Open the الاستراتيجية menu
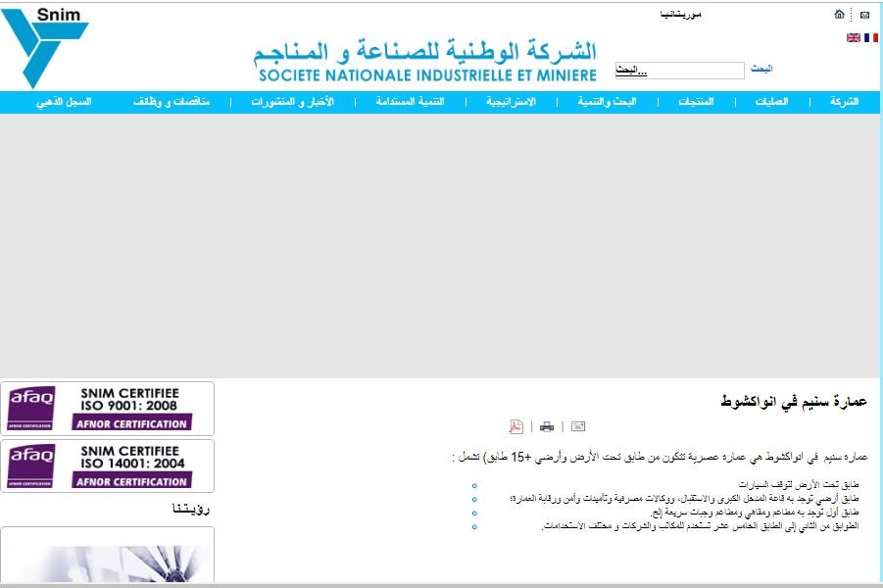Image resolution: width=883 pixels, height=588 pixels. coord(512,102)
